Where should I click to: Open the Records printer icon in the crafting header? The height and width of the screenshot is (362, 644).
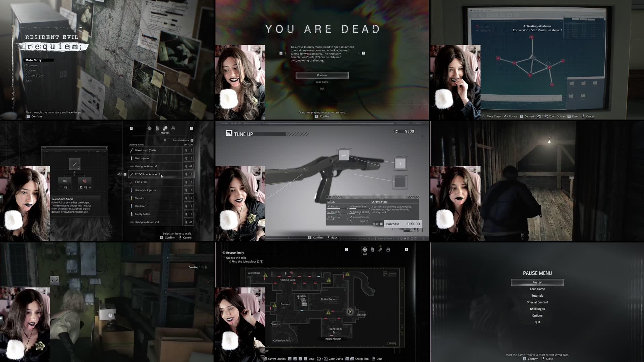pyautogui.click(x=173, y=128)
